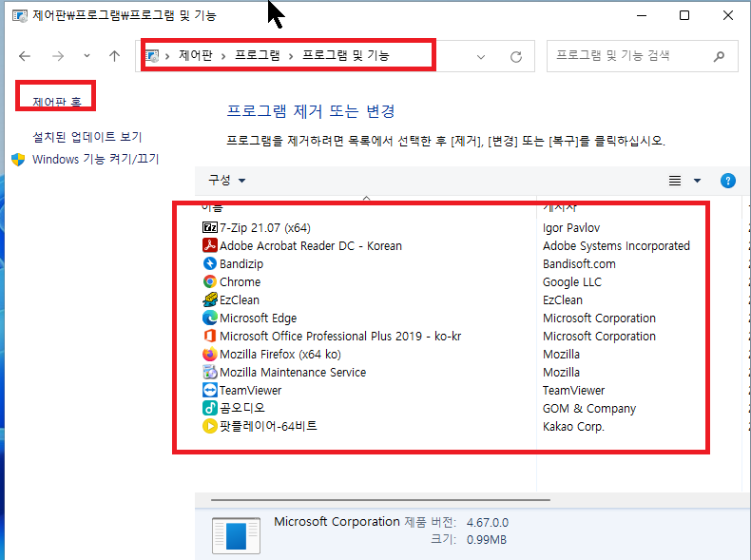Click the chevron after 프로그램 in breadcrumb
Screen dimensions: 751x560
point(291,56)
